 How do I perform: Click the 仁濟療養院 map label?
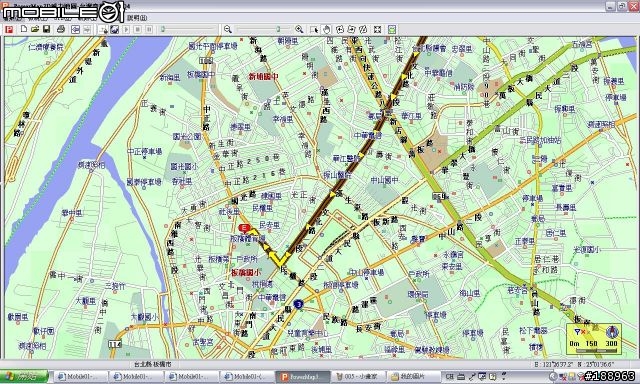pos(46,47)
